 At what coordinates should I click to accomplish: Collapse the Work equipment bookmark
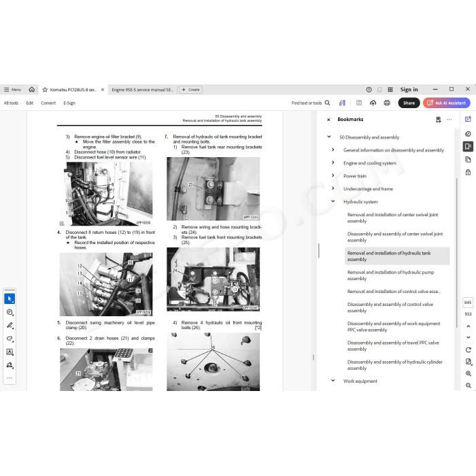click(333, 380)
